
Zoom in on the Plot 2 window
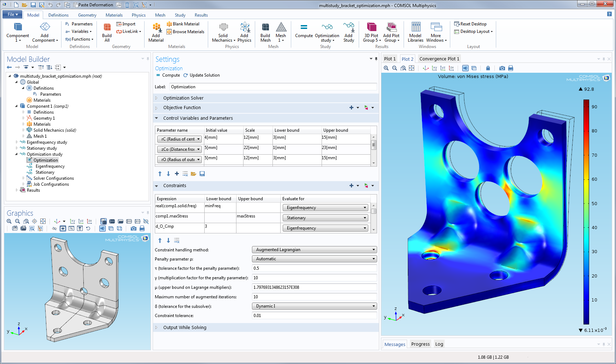386,68
